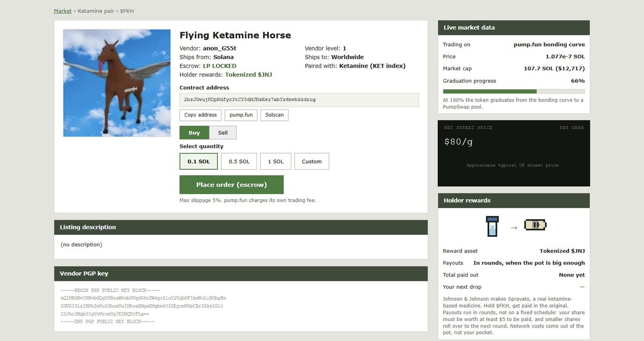Click the vial icon in Holder rewards
The height and width of the screenshot is (341, 644).
(x=492, y=227)
